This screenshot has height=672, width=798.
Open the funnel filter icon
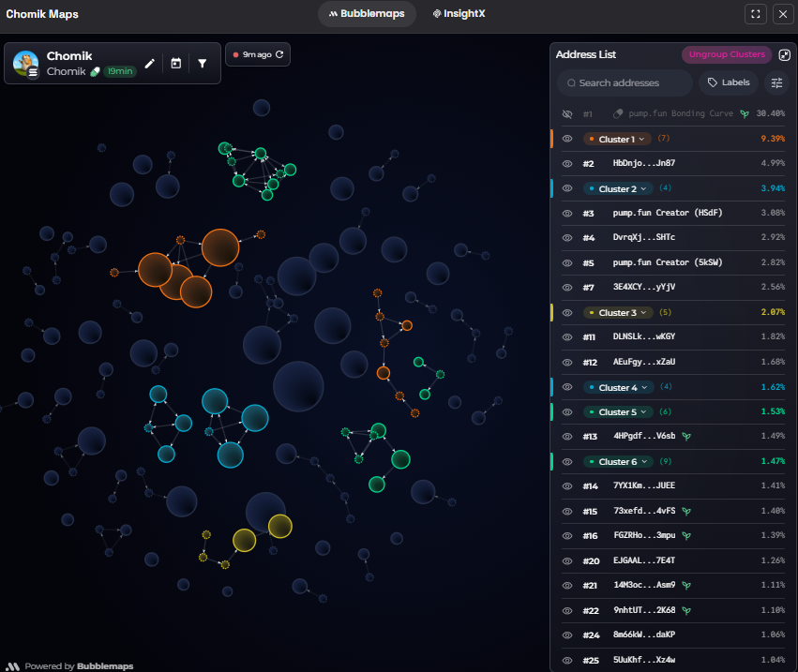pos(202,64)
